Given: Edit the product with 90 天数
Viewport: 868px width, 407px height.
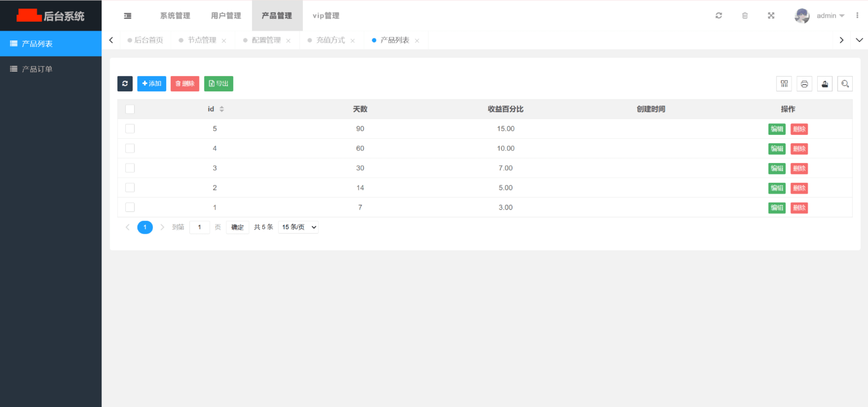Looking at the screenshot, I should pos(777,129).
